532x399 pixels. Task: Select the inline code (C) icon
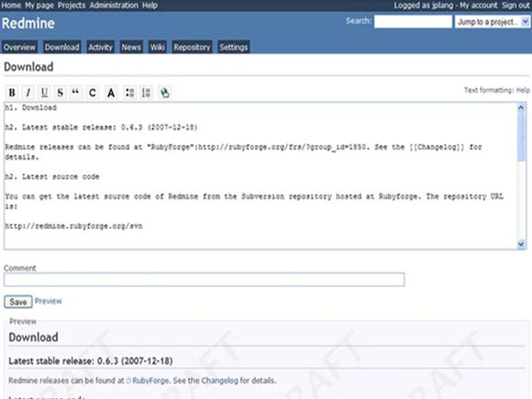(93, 92)
